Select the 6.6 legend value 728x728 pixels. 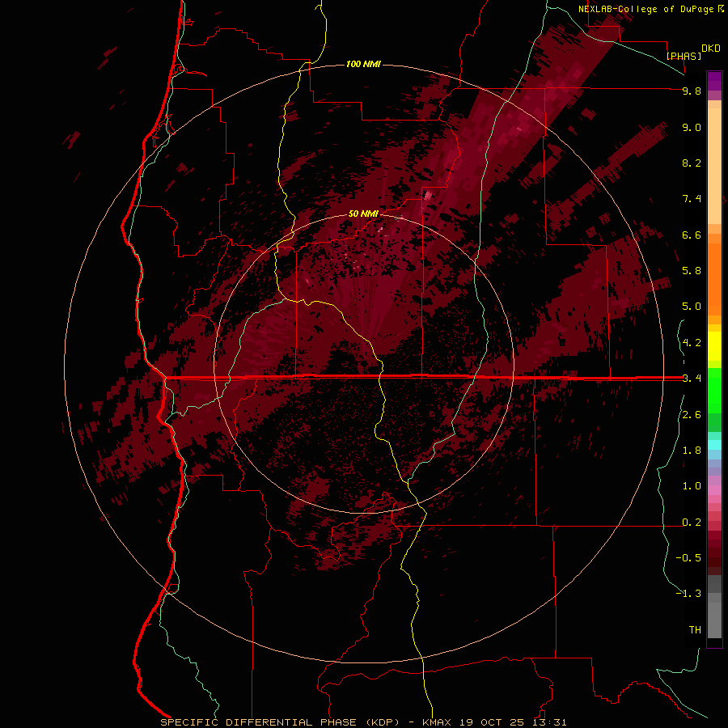pyautogui.click(x=692, y=235)
